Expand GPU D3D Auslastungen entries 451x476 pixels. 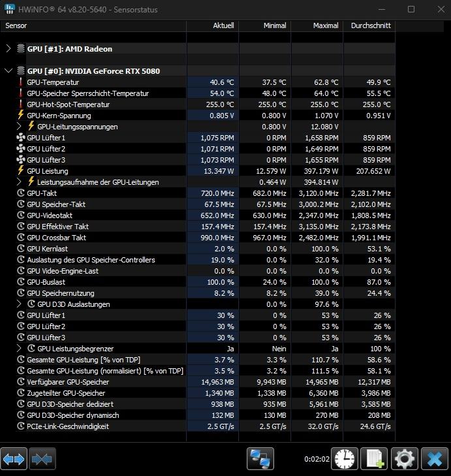tap(19, 304)
